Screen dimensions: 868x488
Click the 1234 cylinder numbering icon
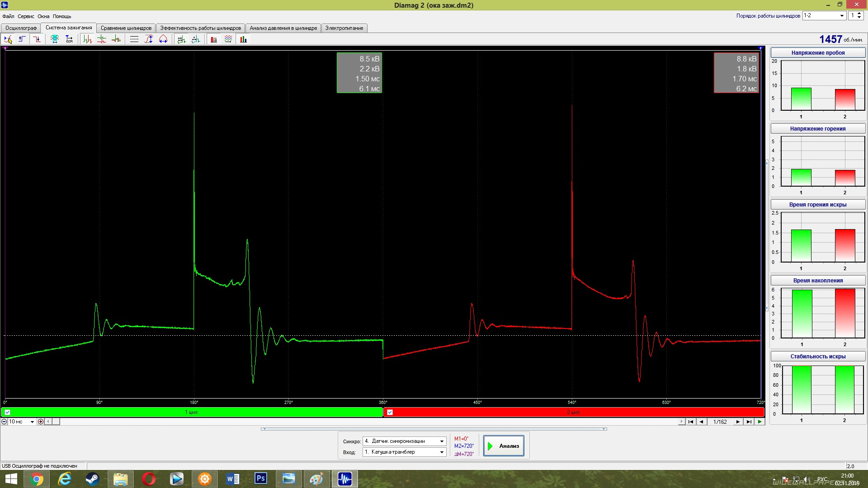[x=69, y=39]
